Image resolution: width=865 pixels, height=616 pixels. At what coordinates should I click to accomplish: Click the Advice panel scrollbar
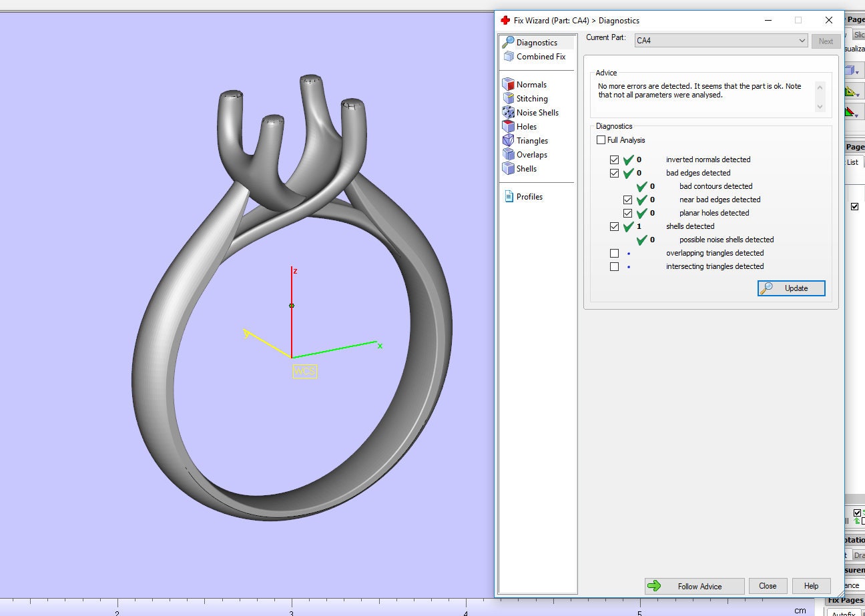(x=820, y=97)
